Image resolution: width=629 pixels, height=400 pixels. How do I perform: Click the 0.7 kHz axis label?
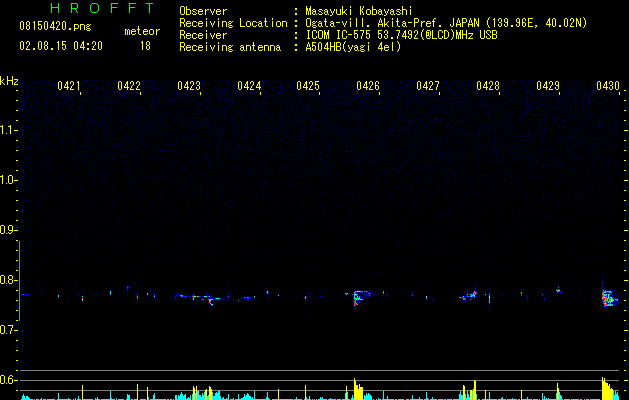8,330
